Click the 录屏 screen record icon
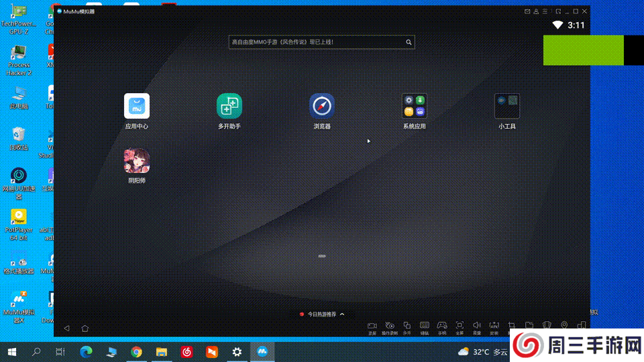 [x=372, y=326]
